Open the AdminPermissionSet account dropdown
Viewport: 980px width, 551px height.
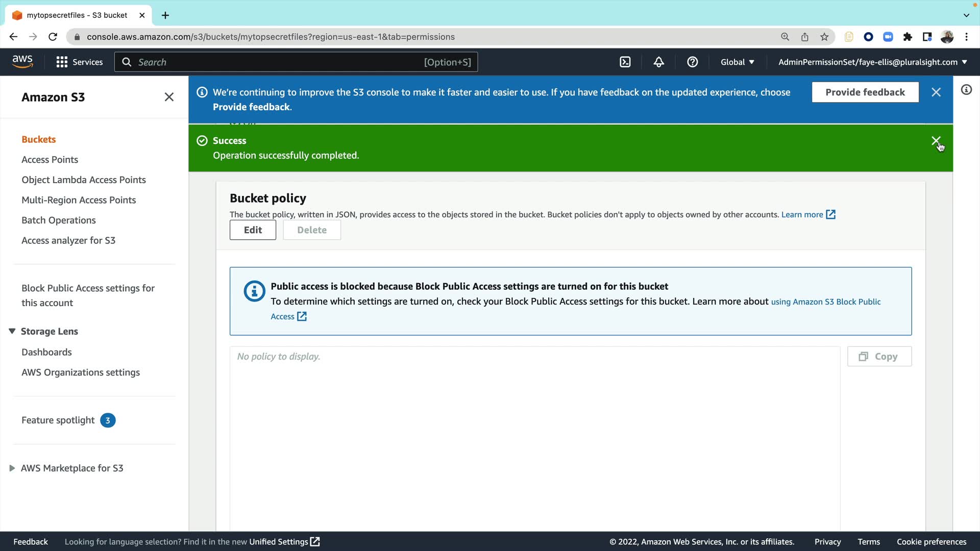click(x=872, y=62)
